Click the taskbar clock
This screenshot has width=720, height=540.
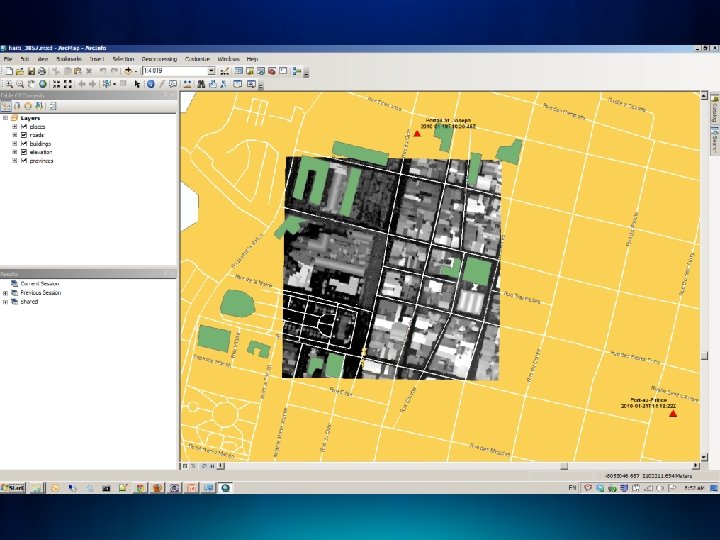click(x=693, y=488)
